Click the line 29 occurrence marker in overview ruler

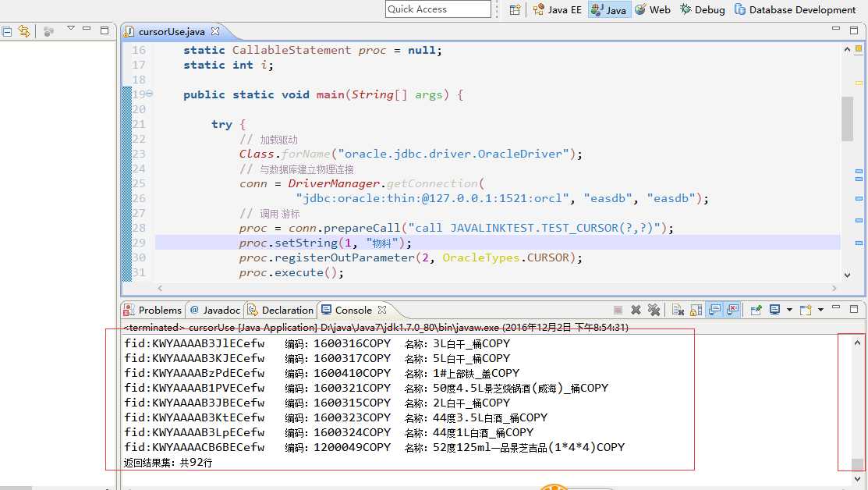(859, 243)
